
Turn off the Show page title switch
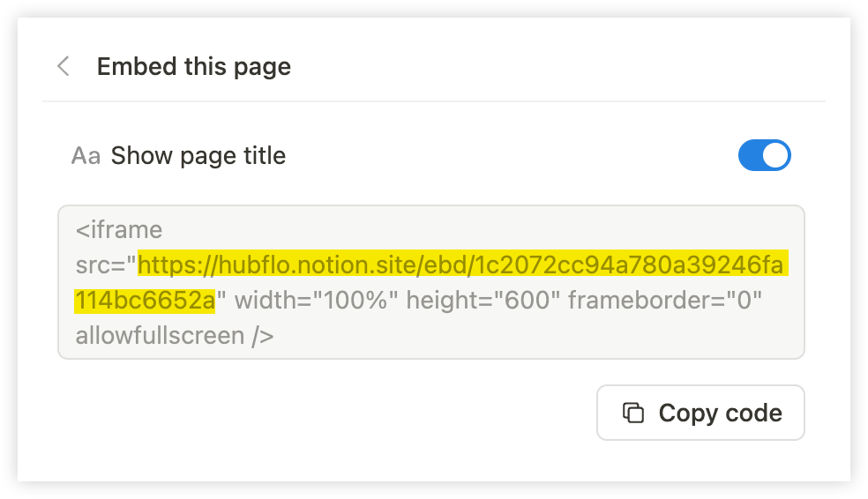pos(765,155)
